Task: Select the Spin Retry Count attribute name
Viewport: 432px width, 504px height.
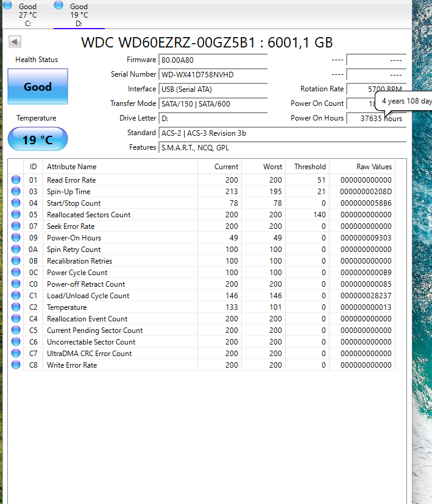Action: coord(74,250)
